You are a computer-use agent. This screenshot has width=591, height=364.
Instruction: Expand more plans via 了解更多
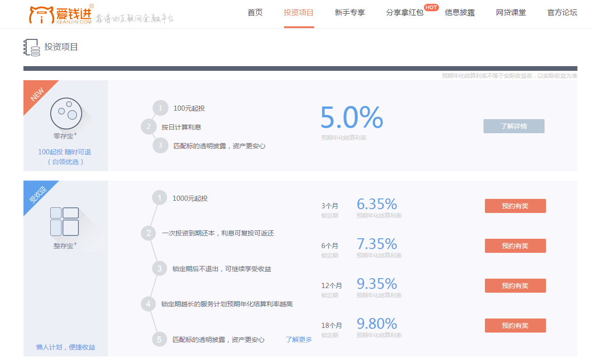[x=299, y=339]
